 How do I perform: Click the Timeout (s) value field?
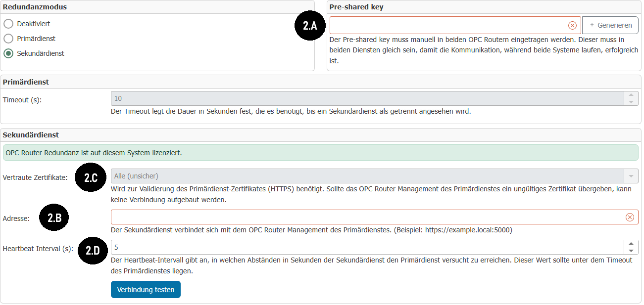coord(366,98)
